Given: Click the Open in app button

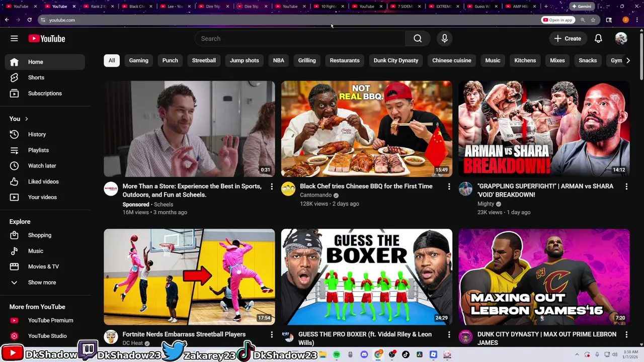Looking at the screenshot, I should click(557, 20).
